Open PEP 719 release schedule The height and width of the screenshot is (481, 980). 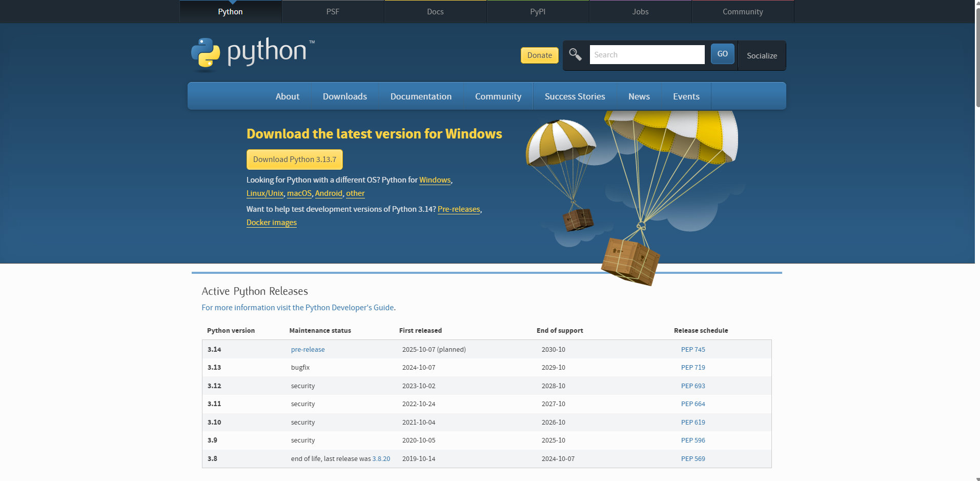tap(693, 367)
